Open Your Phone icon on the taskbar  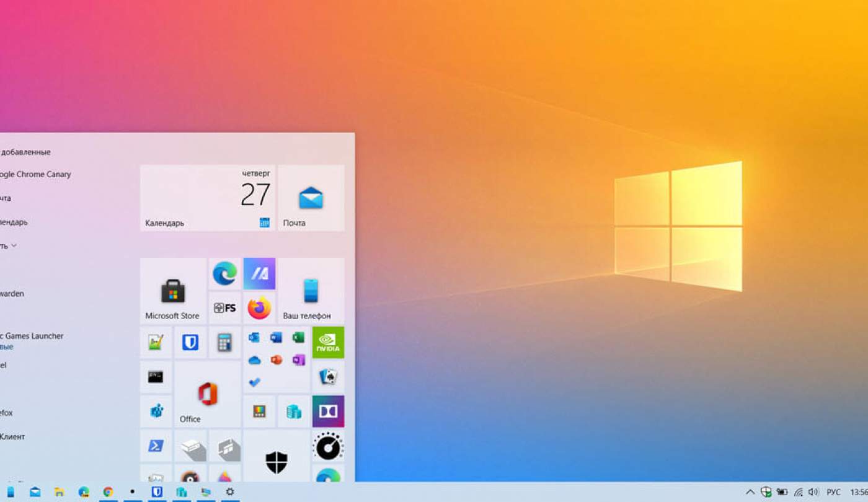[11, 492]
